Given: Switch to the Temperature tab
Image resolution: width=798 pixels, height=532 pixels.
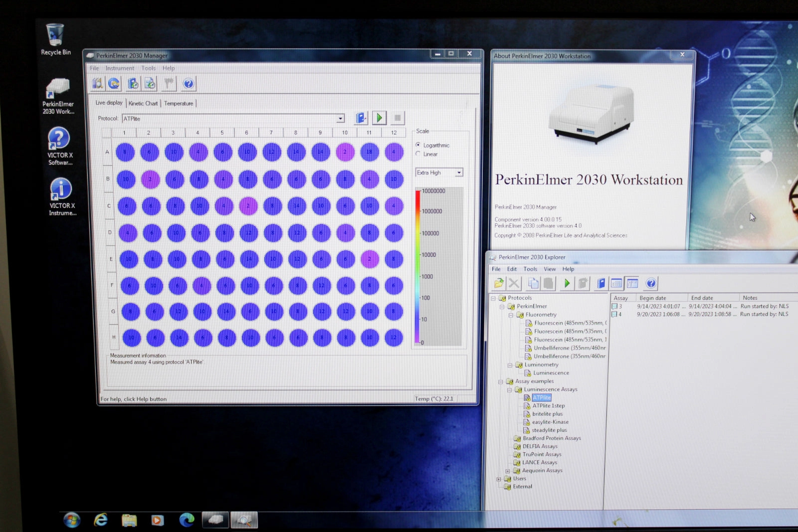Looking at the screenshot, I should pyautogui.click(x=179, y=104).
